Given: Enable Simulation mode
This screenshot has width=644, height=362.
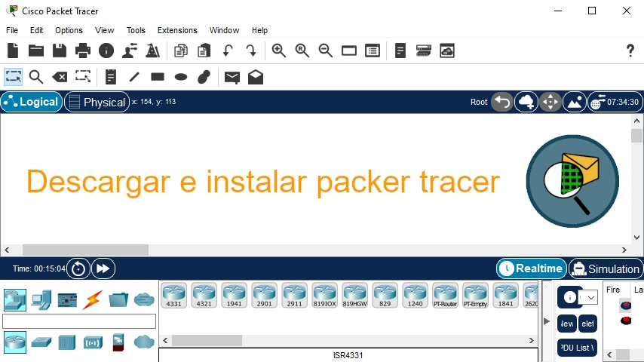Looking at the screenshot, I should pyautogui.click(x=606, y=268).
